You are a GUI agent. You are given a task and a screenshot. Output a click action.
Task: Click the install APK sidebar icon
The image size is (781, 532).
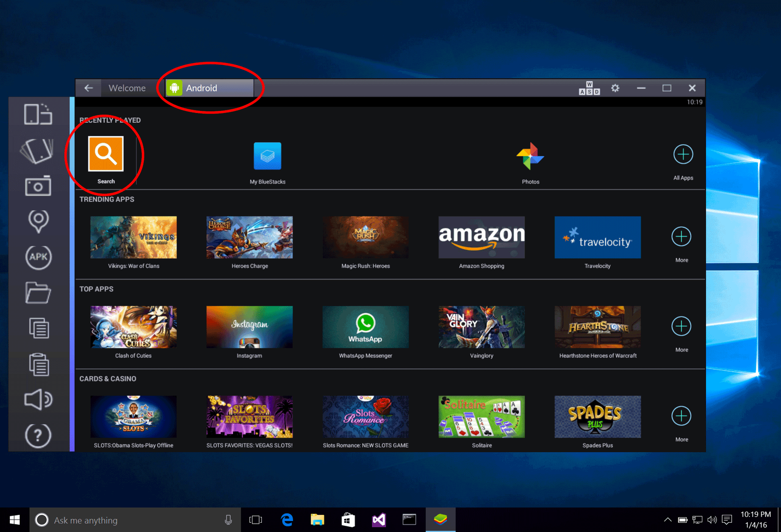pos(38,257)
